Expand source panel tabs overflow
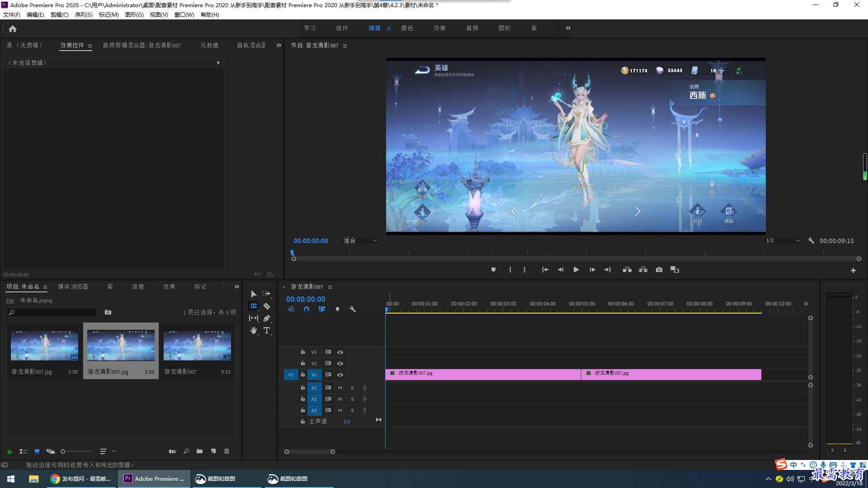The height and width of the screenshot is (488, 868). [279, 45]
